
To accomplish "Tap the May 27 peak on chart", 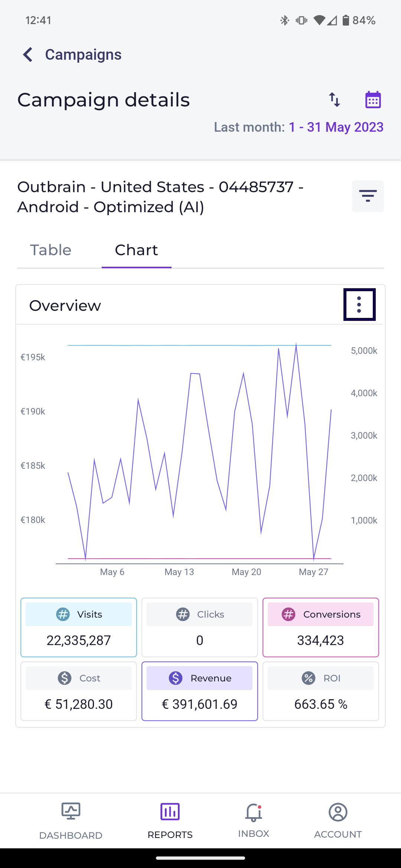I will (296, 344).
